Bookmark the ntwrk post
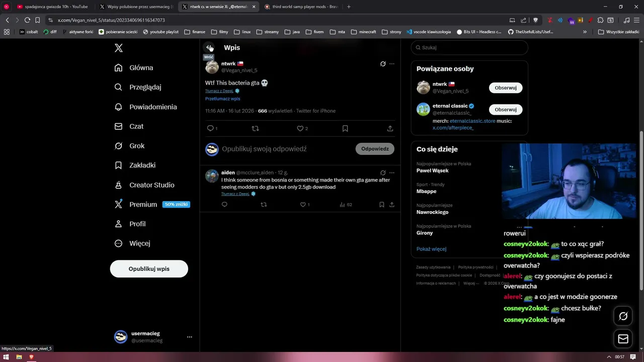This screenshot has height=362, width=644. point(345,128)
